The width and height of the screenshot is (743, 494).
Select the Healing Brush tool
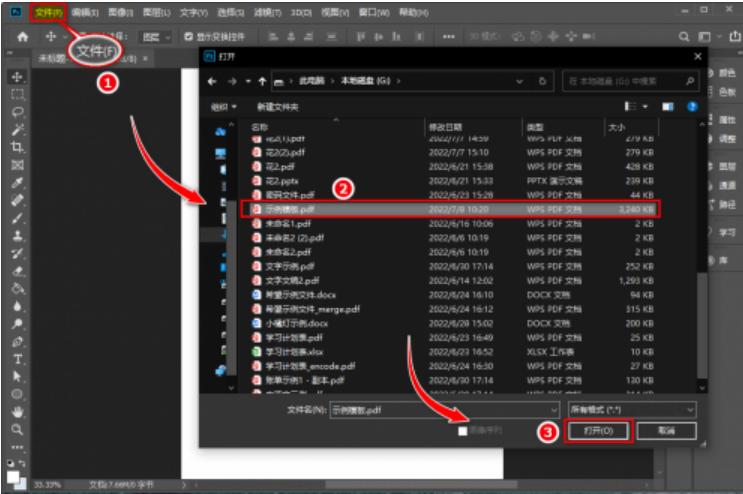[x=17, y=200]
